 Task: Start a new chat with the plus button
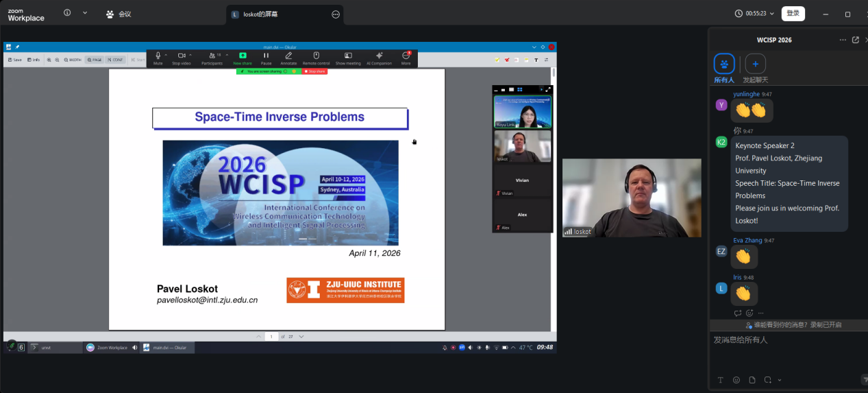tap(755, 64)
